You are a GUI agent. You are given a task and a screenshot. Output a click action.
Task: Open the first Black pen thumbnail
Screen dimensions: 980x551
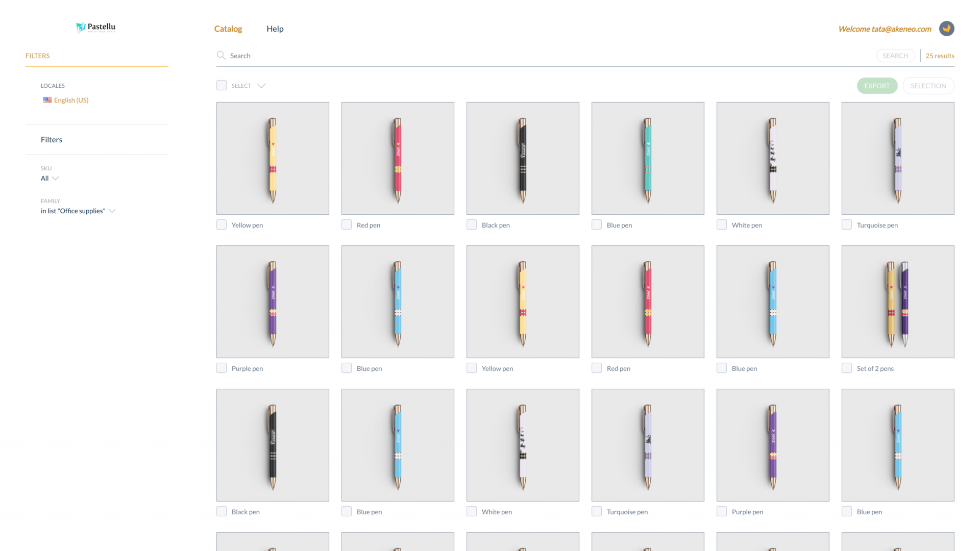[x=523, y=158]
